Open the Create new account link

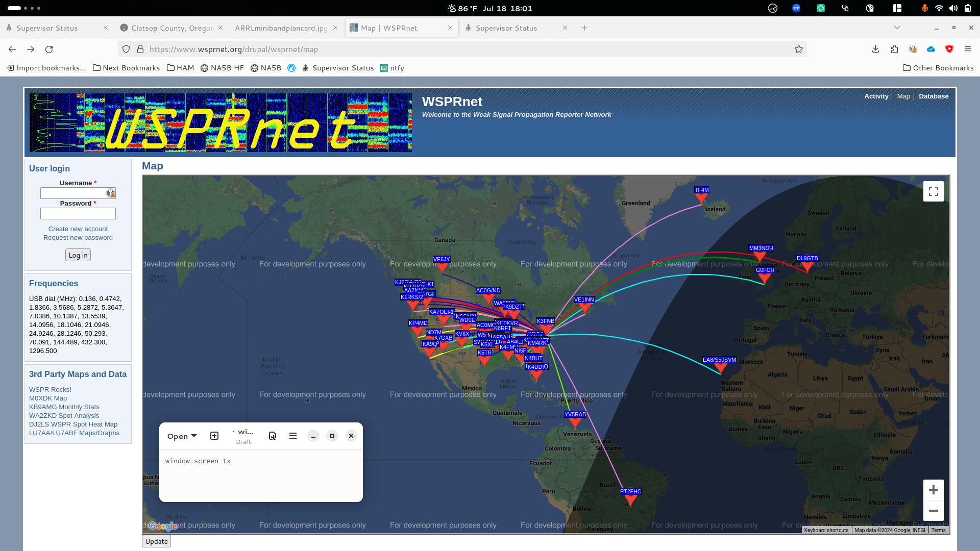point(78,229)
